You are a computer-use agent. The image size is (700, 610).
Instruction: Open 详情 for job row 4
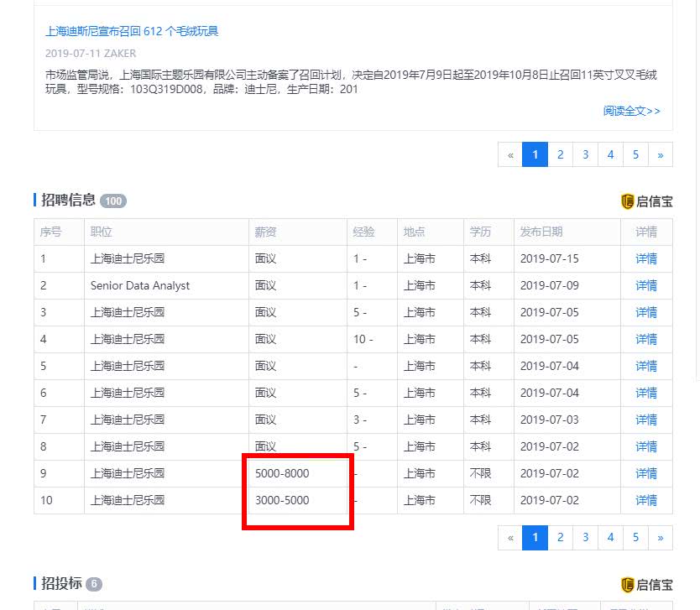(646, 339)
